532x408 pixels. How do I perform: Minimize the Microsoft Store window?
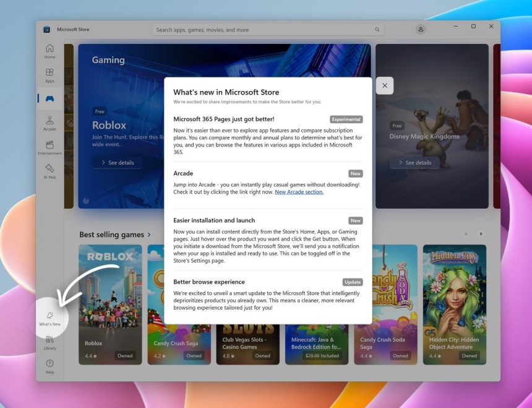tap(456, 27)
